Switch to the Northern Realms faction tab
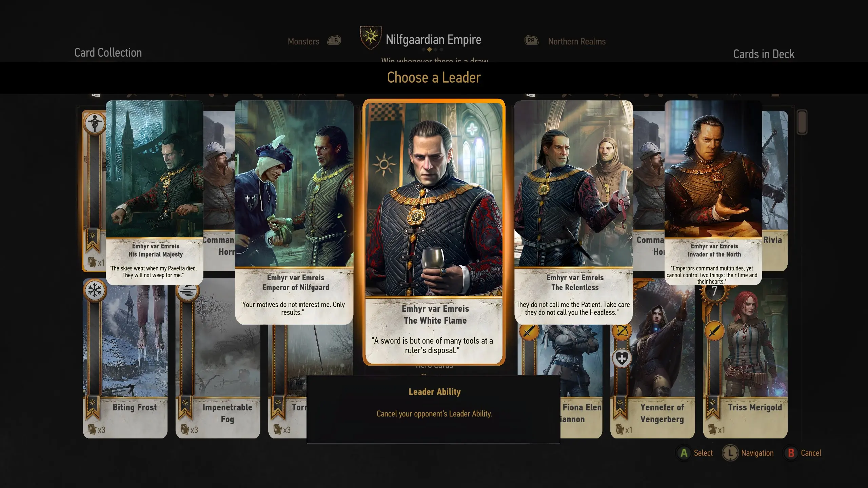 [577, 41]
